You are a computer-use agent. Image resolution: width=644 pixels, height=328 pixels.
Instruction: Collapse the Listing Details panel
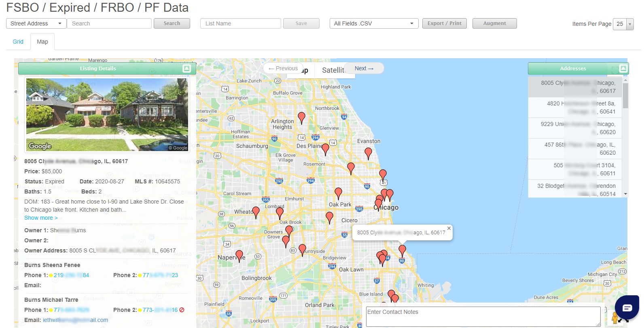(x=186, y=69)
